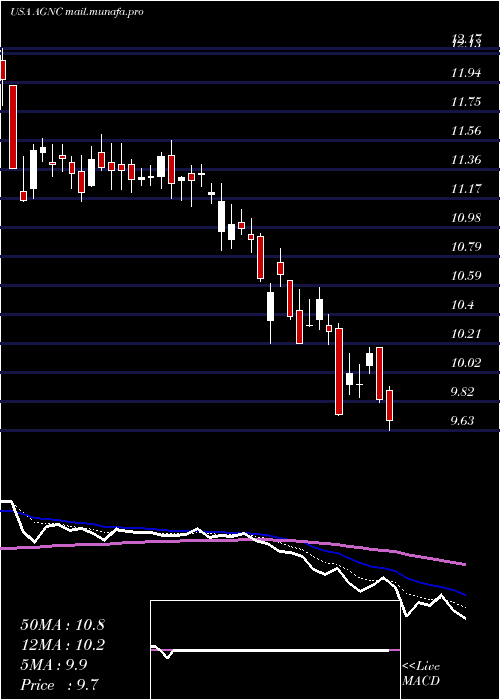Click the large red candlestick below 11.94
The height and width of the screenshot is (700, 500).
point(13,127)
